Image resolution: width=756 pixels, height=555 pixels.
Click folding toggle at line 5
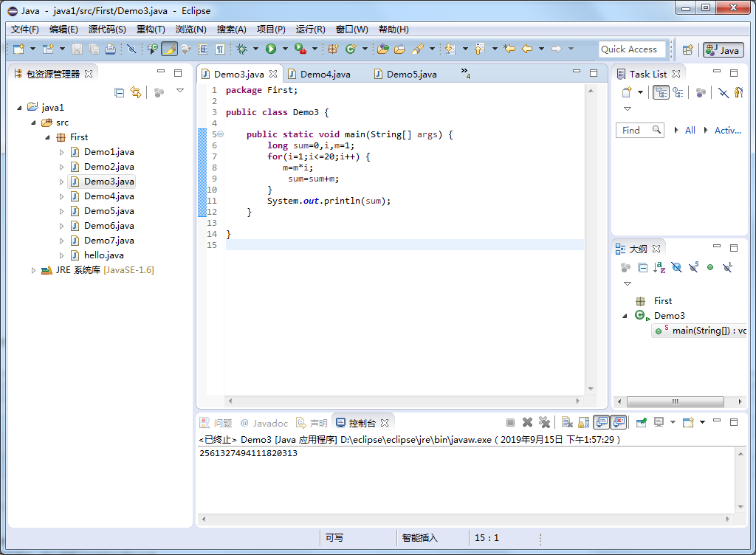click(x=220, y=134)
